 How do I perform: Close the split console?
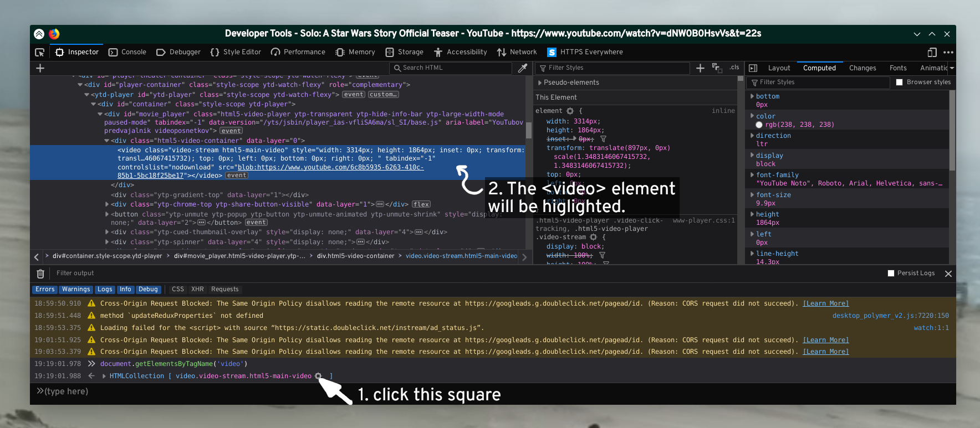pos(948,274)
